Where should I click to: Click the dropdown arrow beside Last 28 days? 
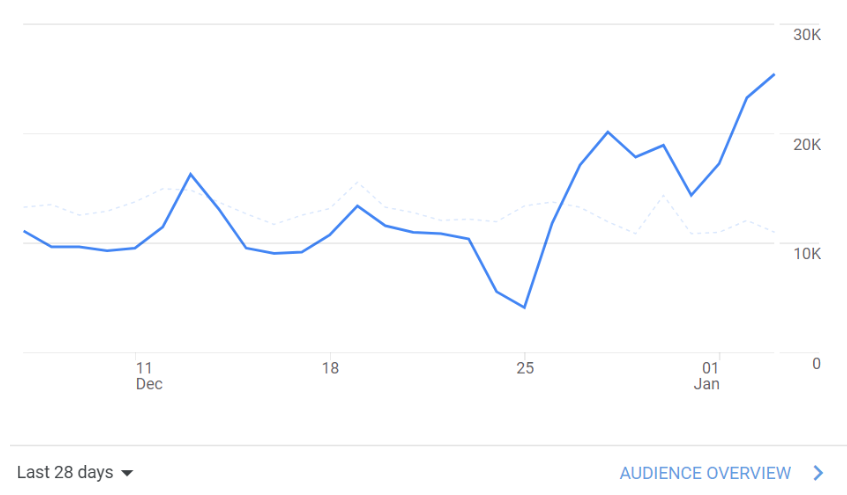click(127, 473)
